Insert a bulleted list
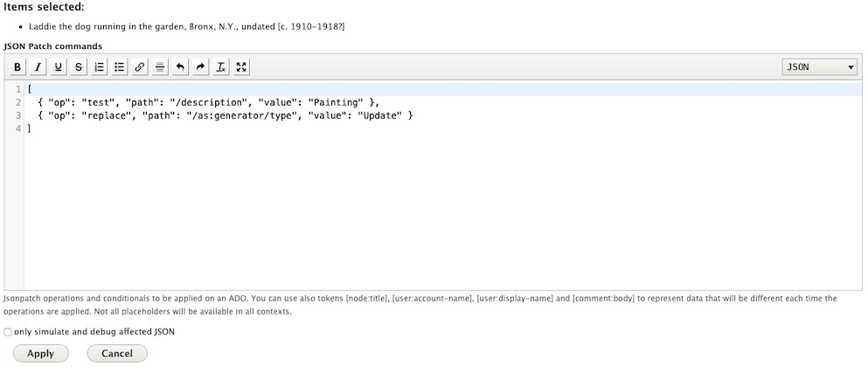Screen dimensions: 868x374 [120, 67]
